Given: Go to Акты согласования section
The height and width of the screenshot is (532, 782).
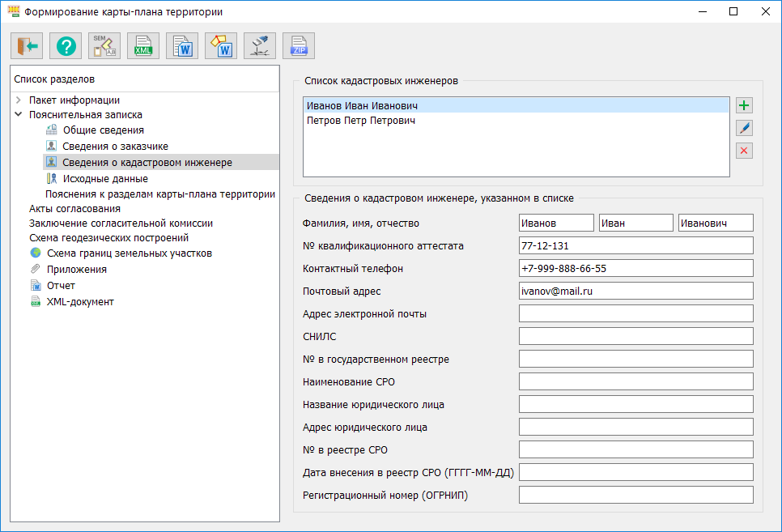Looking at the screenshot, I should coord(69,208).
